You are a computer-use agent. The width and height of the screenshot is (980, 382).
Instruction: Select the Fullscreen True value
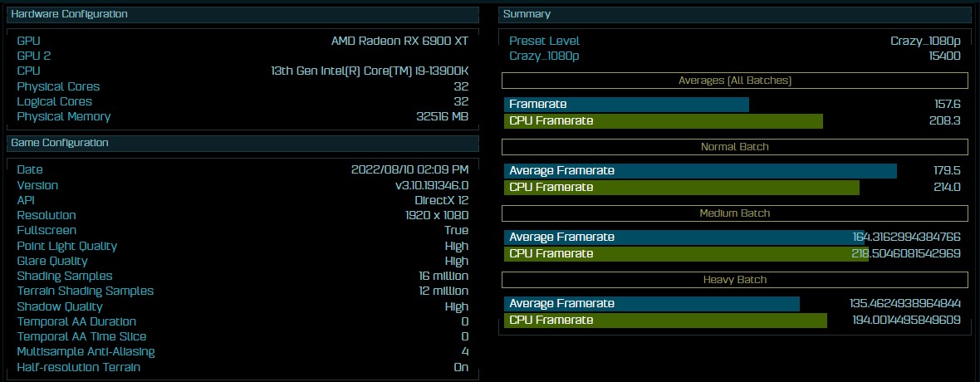click(456, 231)
